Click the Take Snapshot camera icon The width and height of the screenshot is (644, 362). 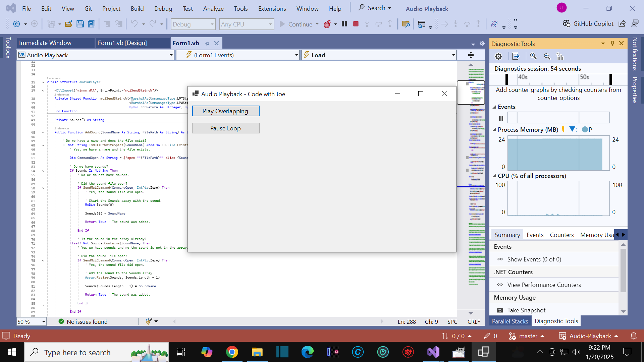click(x=500, y=310)
